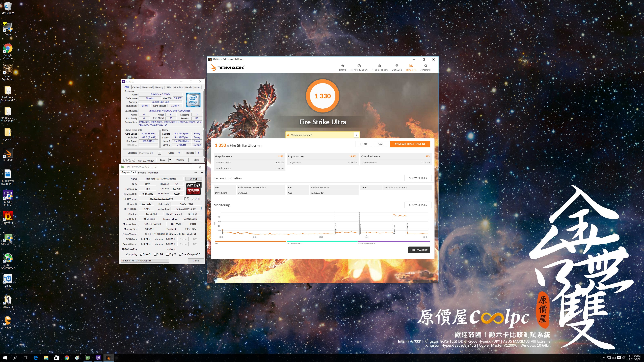The height and width of the screenshot is (362, 644).
Task: Click the teal CPU Temperature legend bar
Action: coord(322,241)
